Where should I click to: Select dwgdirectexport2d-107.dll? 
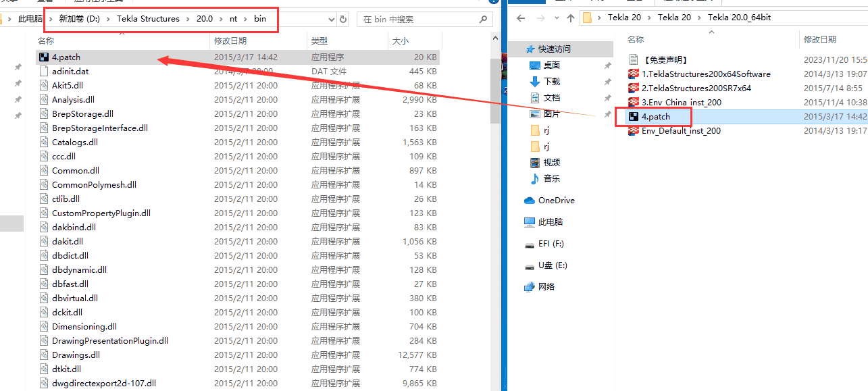104,383
